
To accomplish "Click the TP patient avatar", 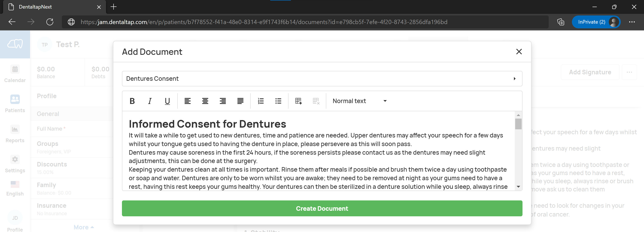I will coord(44,44).
